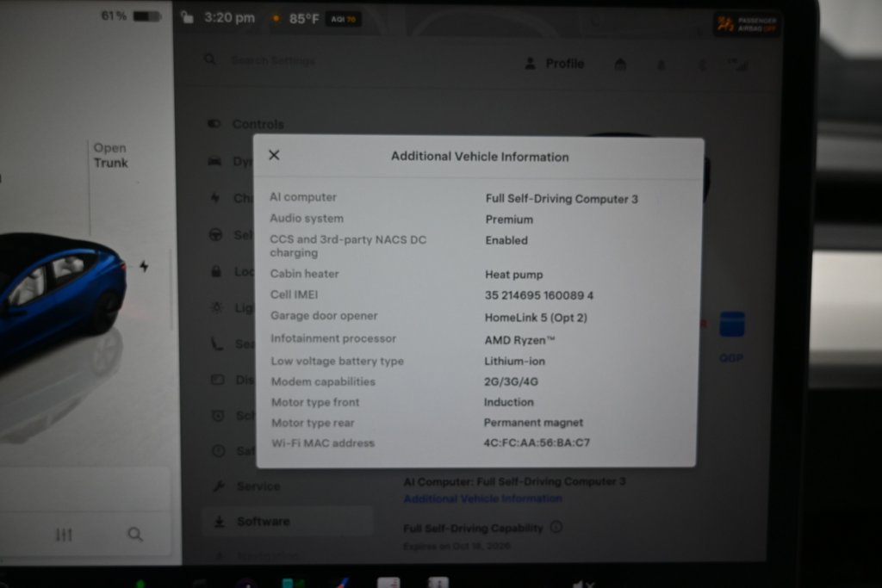The width and height of the screenshot is (882, 588).
Task: Tap Open Trunk on car view
Action: (x=110, y=155)
